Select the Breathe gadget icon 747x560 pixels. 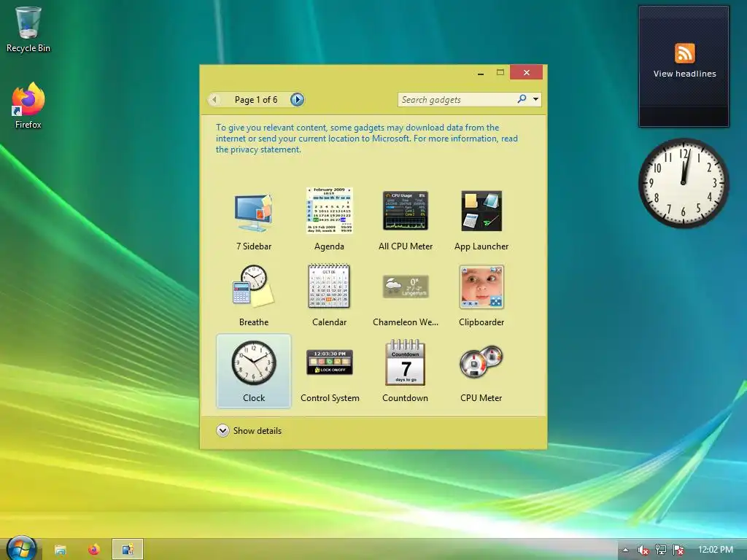click(x=253, y=286)
